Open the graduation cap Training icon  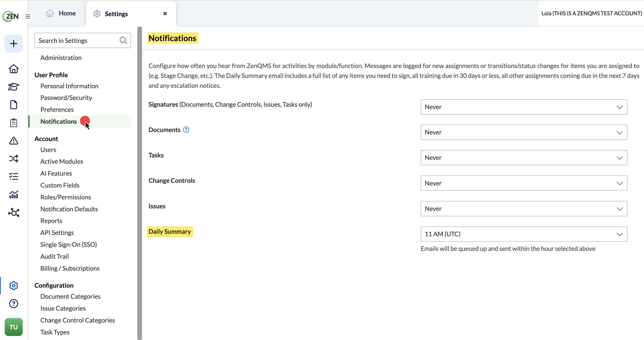pos(13,86)
